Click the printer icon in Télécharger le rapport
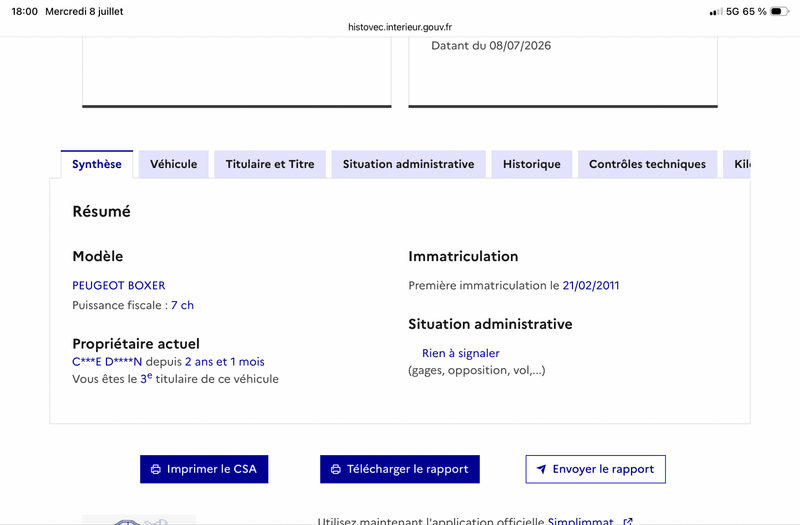This screenshot has width=800, height=525. pos(336,469)
